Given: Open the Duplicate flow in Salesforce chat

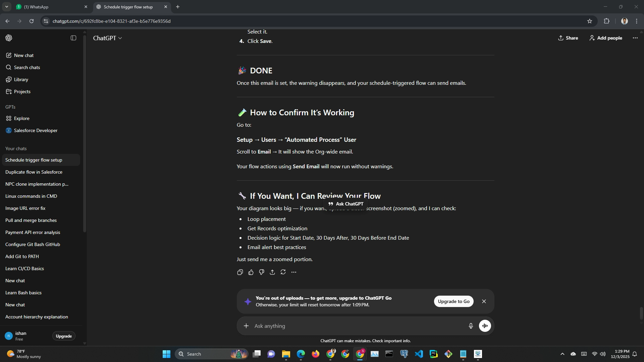Looking at the screenshot, I should pyautogui.click(x=34, y=172).
